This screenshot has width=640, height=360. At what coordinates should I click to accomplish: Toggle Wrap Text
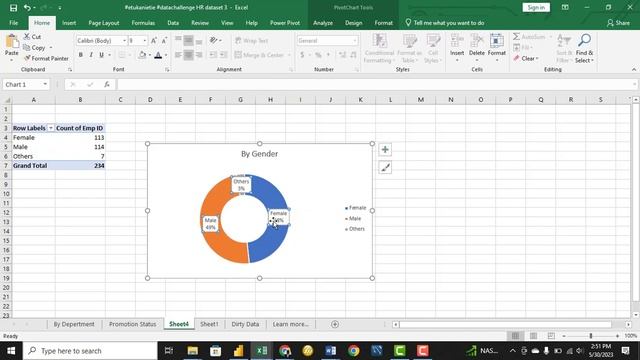pyautogui.click(x=251, y=40)
